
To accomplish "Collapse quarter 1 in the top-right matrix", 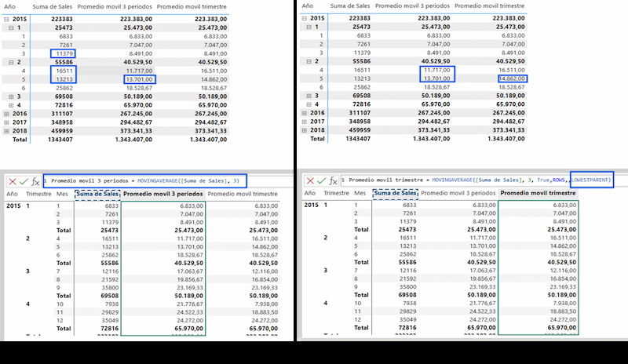I will 310,26.
